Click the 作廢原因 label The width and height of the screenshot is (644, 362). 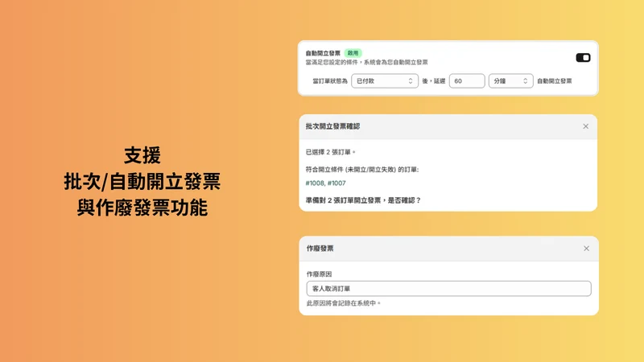tap(319, 274)
